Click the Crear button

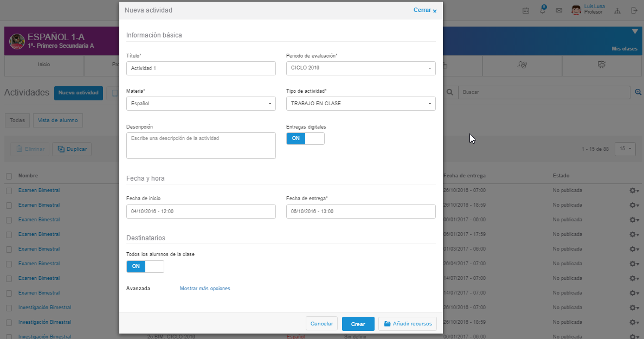point(358,324)
